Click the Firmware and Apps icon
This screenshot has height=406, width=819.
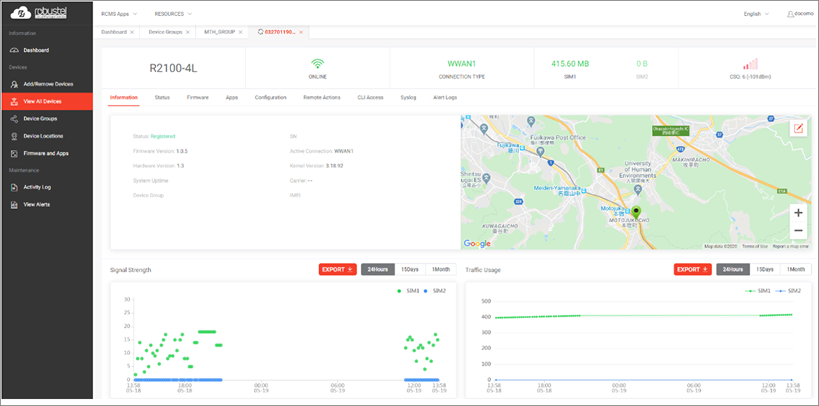(x=15, y=154)
